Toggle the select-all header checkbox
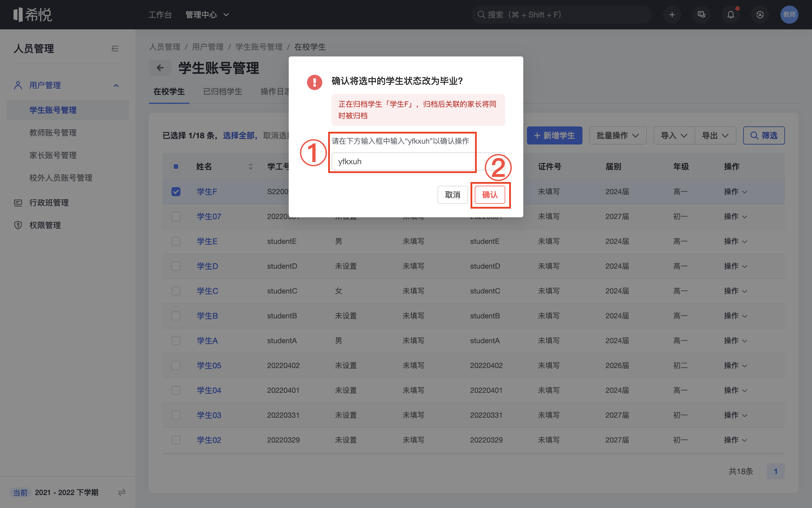Image resolution: width=812 pixels, height=508 pixels. click(176, 167)
